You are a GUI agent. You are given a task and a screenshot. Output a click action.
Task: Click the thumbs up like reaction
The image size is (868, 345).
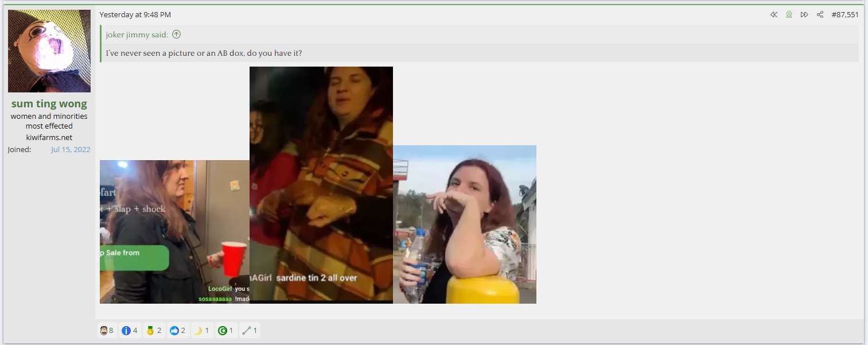[x=178, y=331]
